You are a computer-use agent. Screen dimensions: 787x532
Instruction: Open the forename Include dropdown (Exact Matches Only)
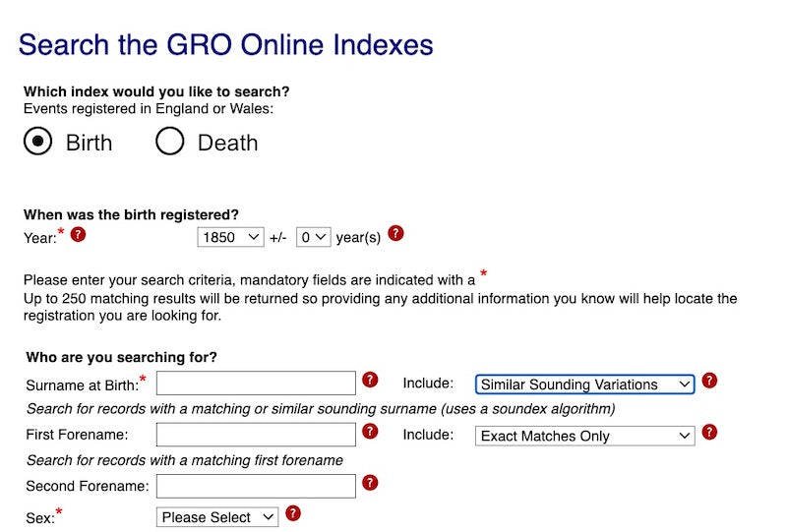pyautogui.click(x=584, y=436)
